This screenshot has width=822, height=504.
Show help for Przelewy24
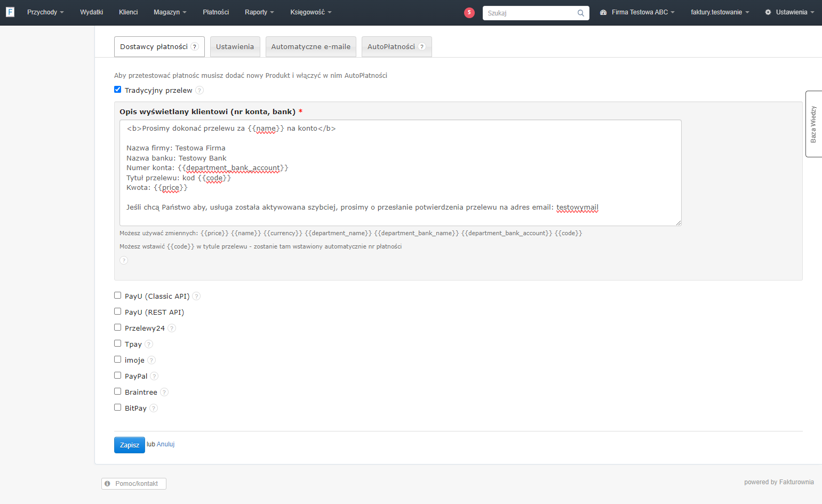click(172, 328)
